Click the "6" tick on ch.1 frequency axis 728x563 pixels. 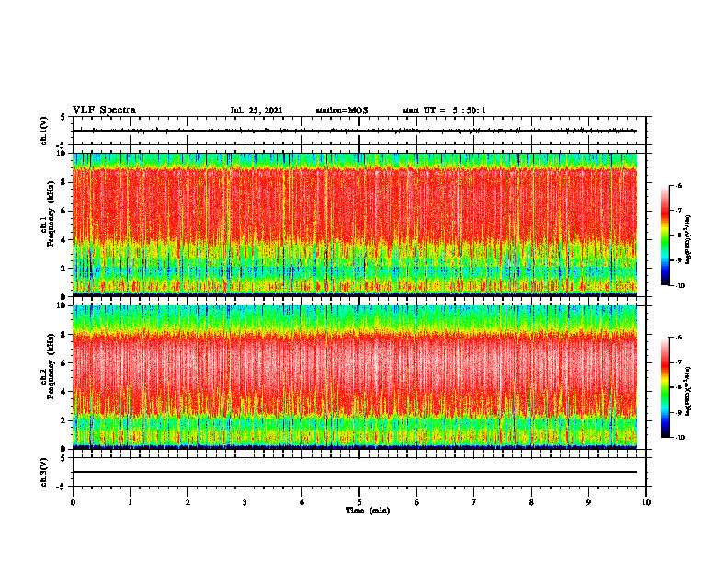(65, 211)
